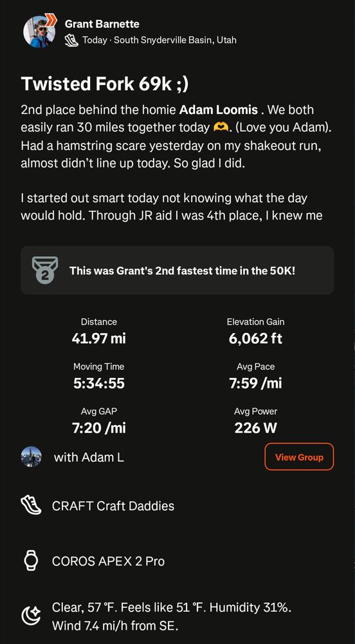Click the 226 W Avg Power stat
Viewport: 355px width, 644px height.
point(255,421)
